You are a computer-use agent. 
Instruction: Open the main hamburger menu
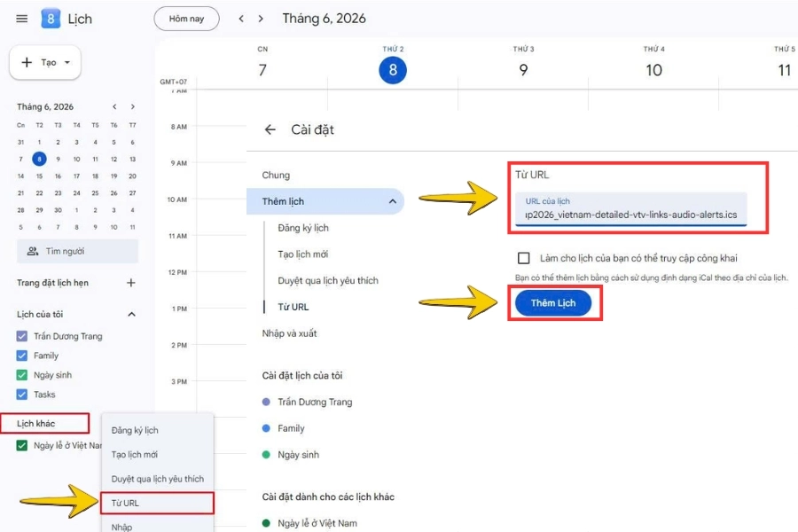pos(22,19)
